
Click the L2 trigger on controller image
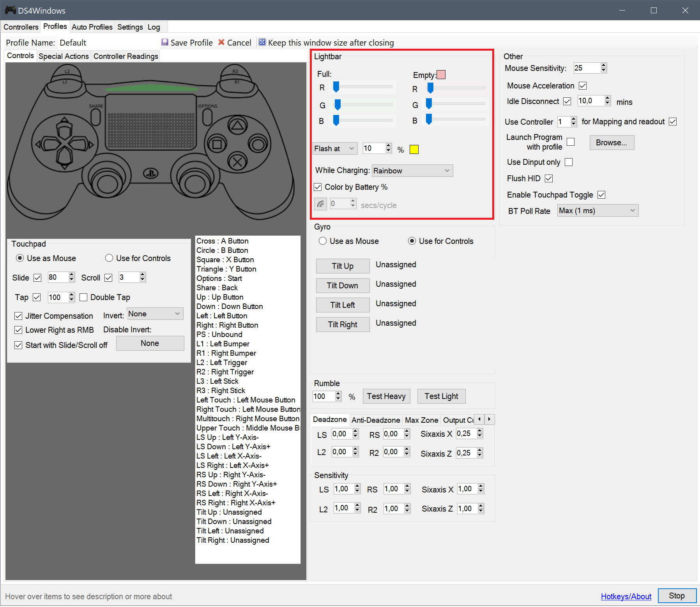coord(67,71)
